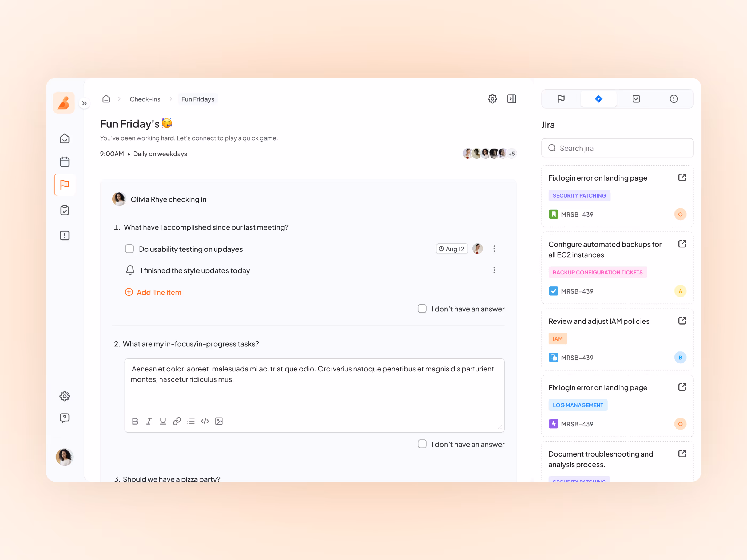Viewport: 747px width, 560px height.
Task: Switch to the flag tab in panel
Action: pyautogui.click(x=561, y=99)
